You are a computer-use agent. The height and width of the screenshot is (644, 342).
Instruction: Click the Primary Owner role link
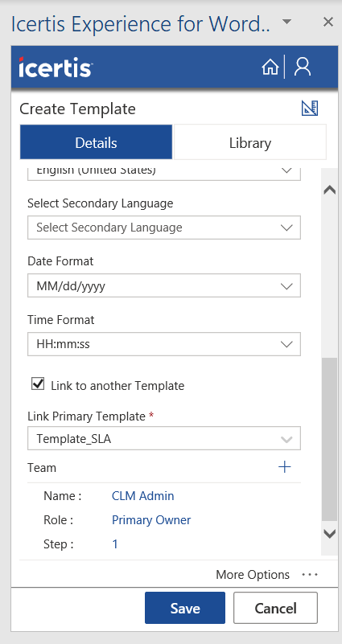coord(151,520)
